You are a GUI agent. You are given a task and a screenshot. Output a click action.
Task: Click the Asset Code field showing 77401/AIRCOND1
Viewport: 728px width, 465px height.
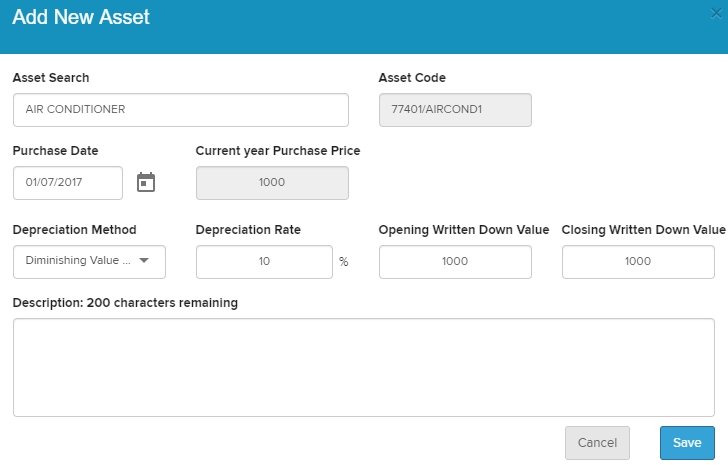[455, 110]
